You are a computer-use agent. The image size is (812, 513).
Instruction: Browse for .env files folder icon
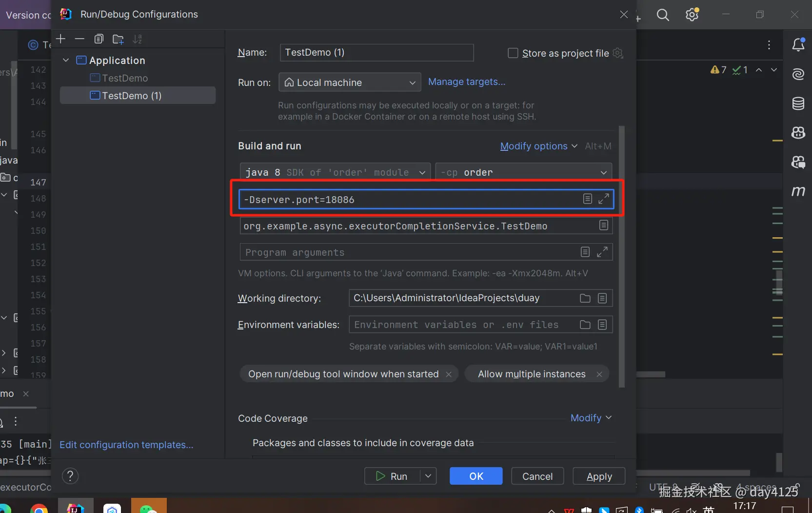585,325
